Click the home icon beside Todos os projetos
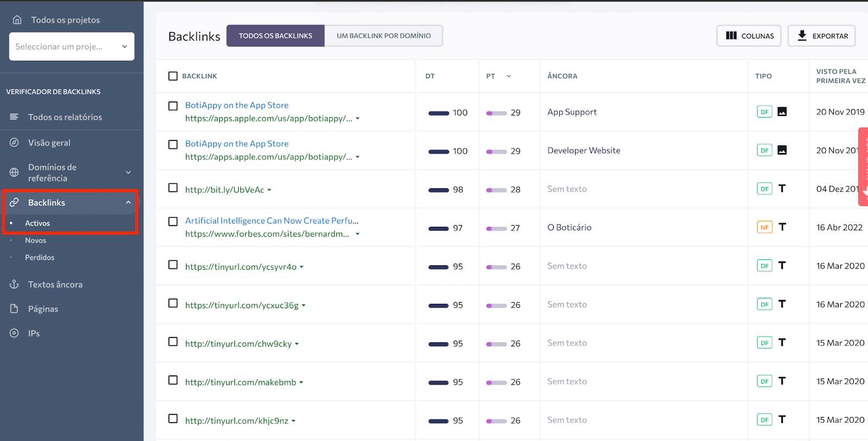The image size is (868, 441). coord(17,20)
